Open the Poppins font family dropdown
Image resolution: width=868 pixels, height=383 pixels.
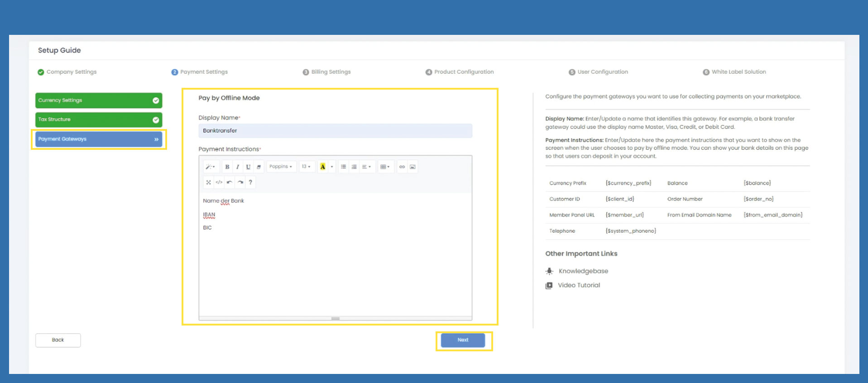click(281, 167)
